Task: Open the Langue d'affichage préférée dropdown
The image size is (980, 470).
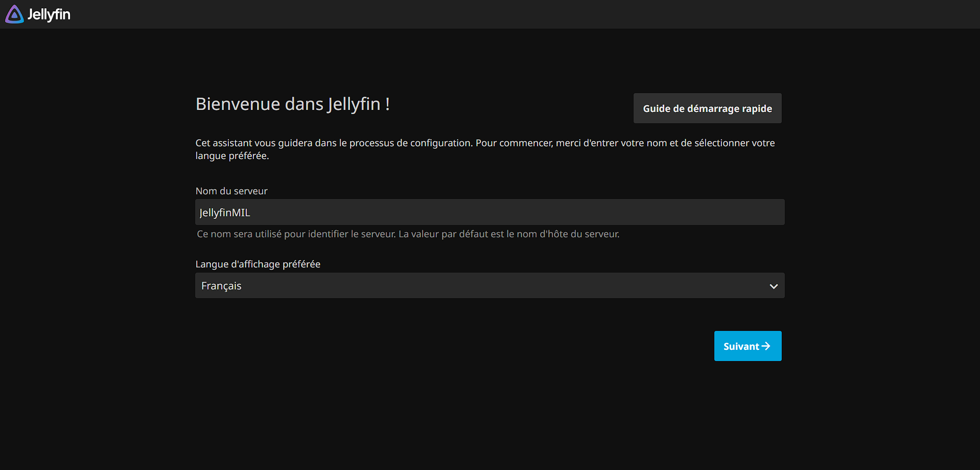Action: 489,285
